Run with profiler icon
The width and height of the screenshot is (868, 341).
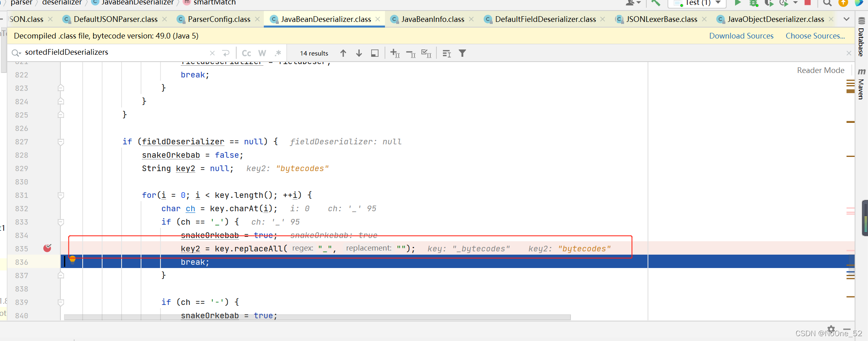(x=784, y=2)
